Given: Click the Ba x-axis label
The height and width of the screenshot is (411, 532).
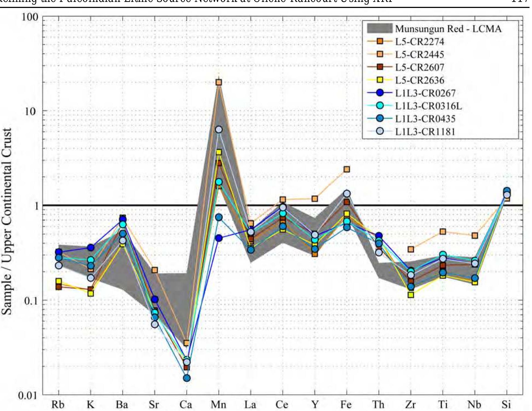Looking at the screenshot, I should pos(122,405).
